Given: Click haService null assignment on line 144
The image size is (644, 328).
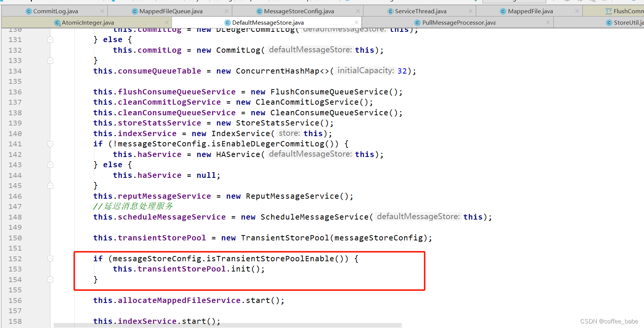Looking at the screenshot, I should (x=167, y=175).
